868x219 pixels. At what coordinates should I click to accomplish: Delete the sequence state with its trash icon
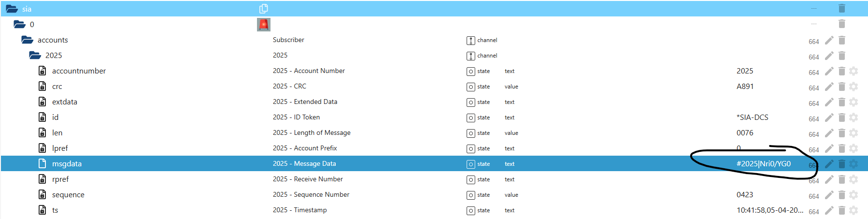point(842,195)
